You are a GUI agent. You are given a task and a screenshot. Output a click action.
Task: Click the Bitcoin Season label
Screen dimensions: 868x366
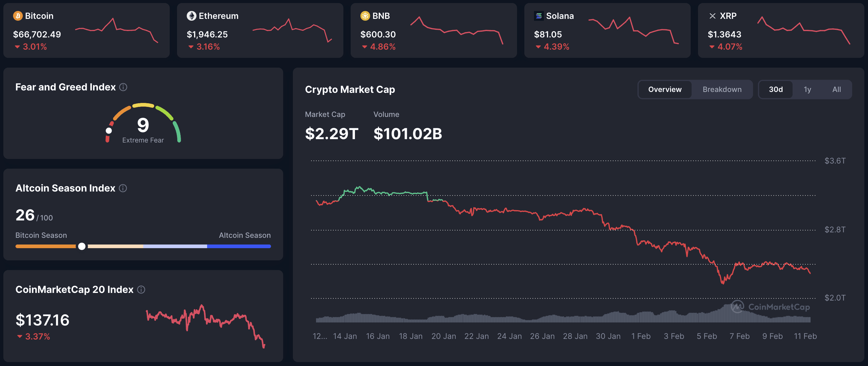click(41, 235)
